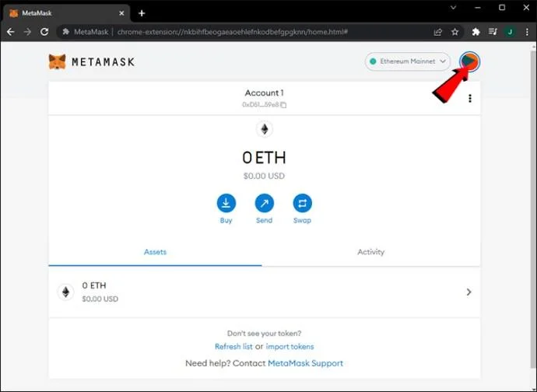Click the $0.00 USD balance under 0 ETH heading
The height and width of the screenshot is (392, 537).
point(264,176)
